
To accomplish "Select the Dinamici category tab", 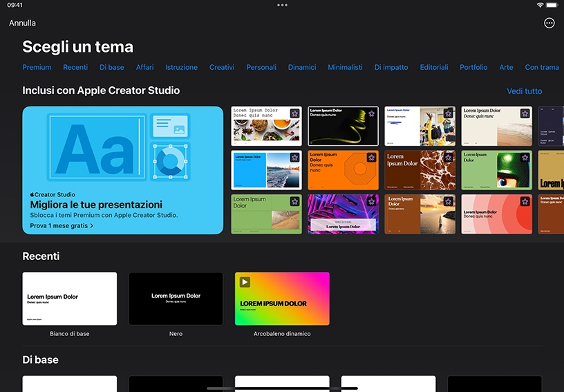I will click(302, 67).
